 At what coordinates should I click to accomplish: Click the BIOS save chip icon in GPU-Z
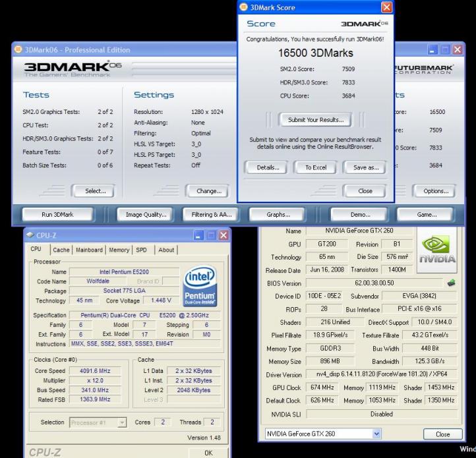click(451, 283)
